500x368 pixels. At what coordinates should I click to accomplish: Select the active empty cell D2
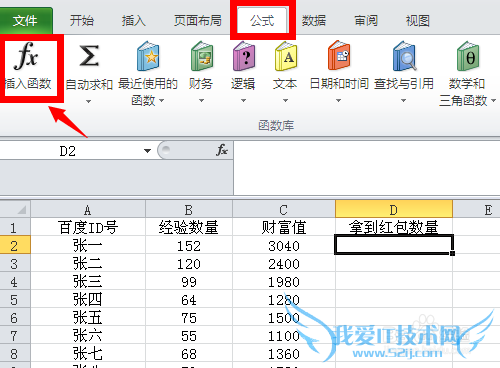394,245
